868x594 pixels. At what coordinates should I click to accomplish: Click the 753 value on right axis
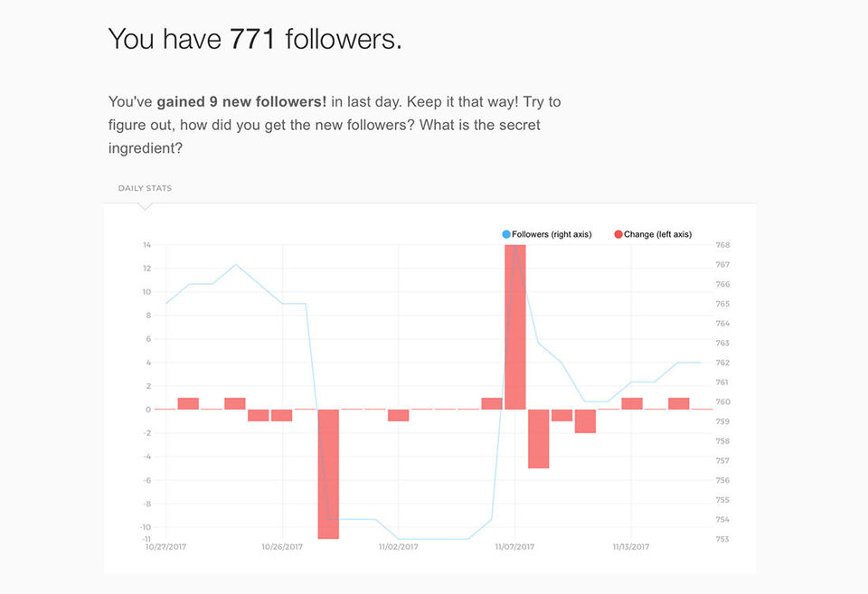(x=722, y=539)
